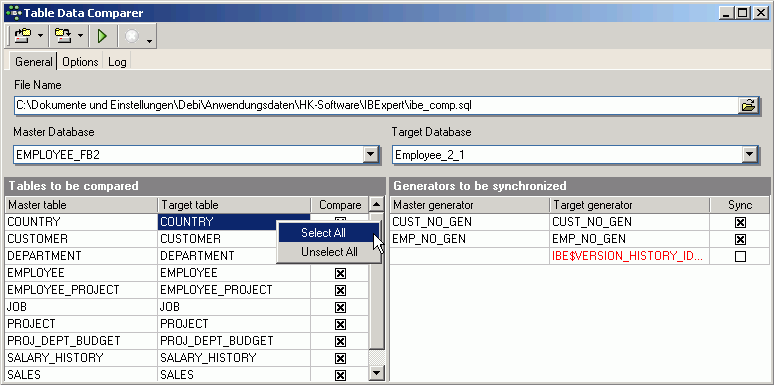774x385 pixels.
Task: Enable Sync for IBE$VERSION_HISTORY_ID generator
Action: [740, 256]
